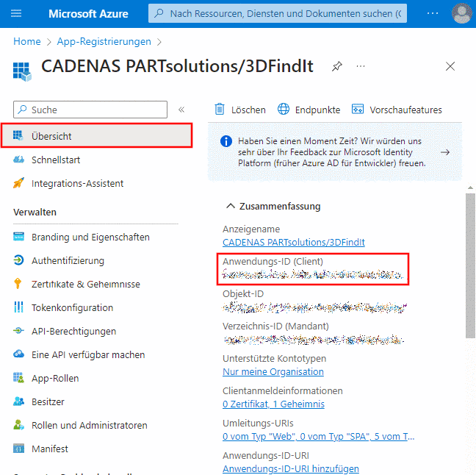Click the sidebar Suche search box
Screen dimensions: 476x475
pyautogui.click(x=90, y=110)
